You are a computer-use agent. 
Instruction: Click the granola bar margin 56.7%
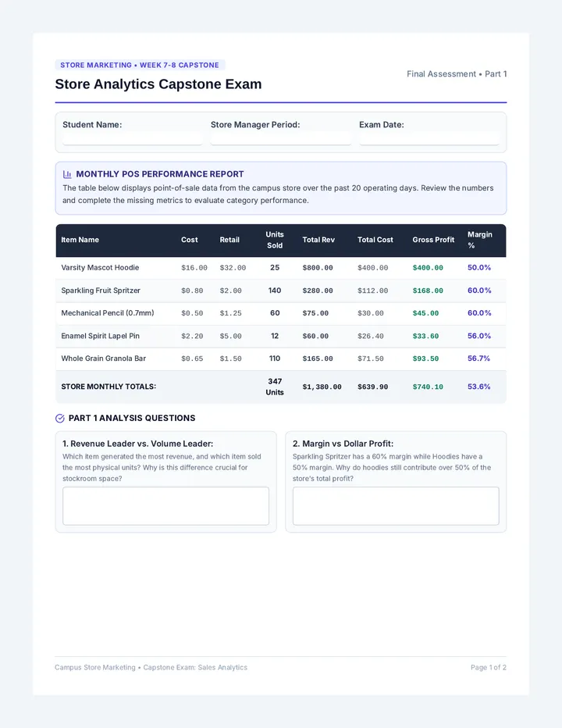point(479,359)
